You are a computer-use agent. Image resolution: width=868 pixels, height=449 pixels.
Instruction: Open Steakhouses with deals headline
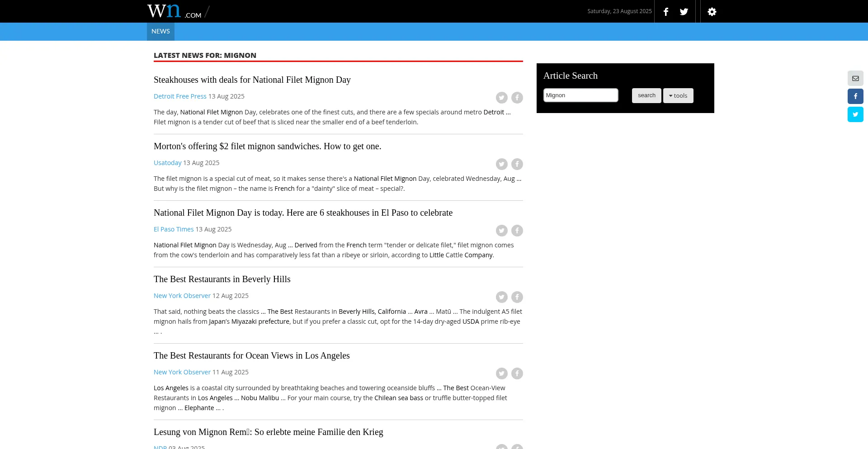(252, 80)
